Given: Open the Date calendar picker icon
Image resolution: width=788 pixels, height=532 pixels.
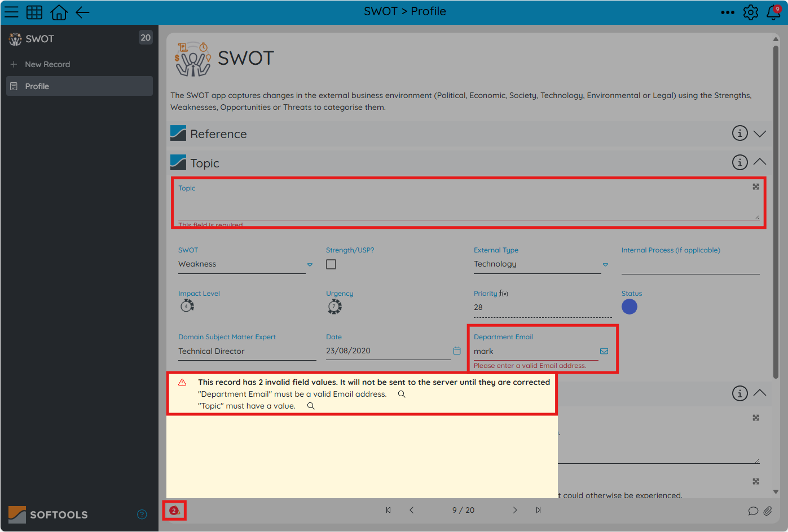Looking at the screenshot, I should pyautogui.click(x=457, y=351).
